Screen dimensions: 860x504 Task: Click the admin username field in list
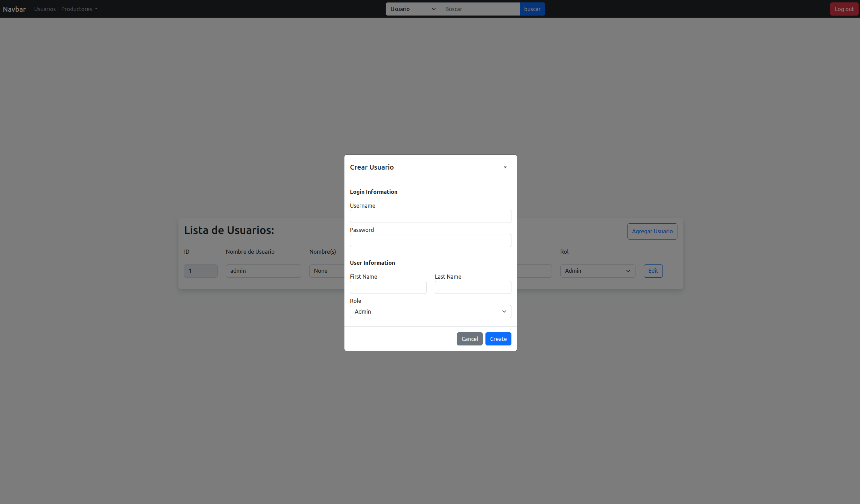pos(263,271)
